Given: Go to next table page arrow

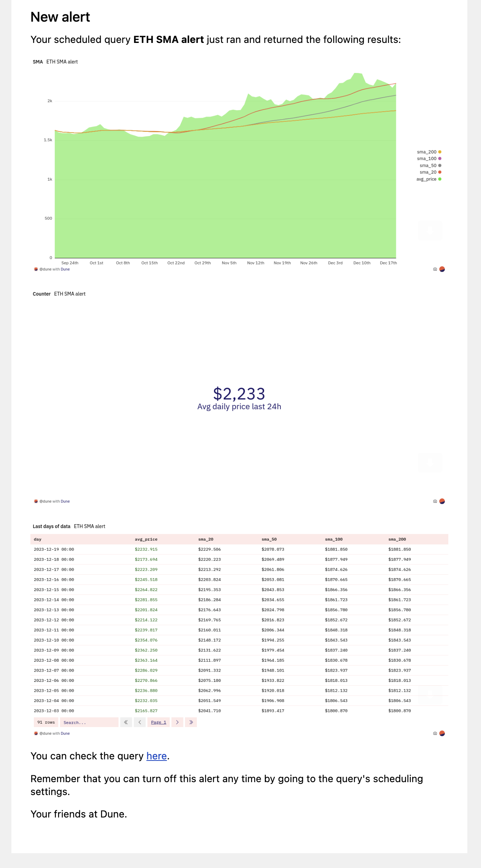Looking at the screenshot, I should coord(177,722).
